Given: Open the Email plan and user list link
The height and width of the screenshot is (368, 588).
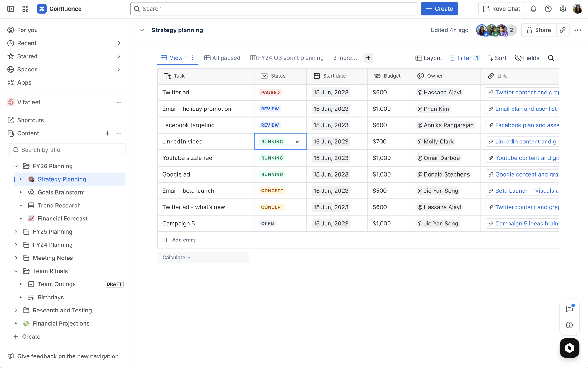Looking at the screenshot, I should click(526, 109).
